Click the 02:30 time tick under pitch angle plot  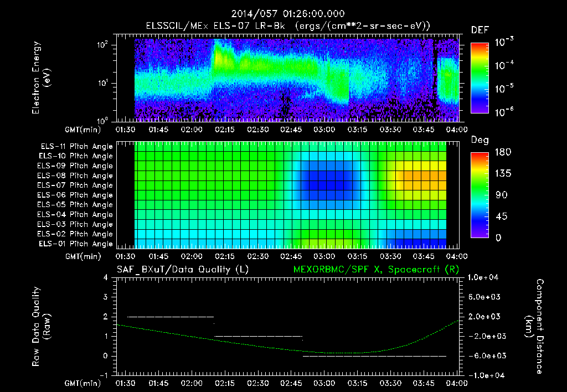click(258, 256)
